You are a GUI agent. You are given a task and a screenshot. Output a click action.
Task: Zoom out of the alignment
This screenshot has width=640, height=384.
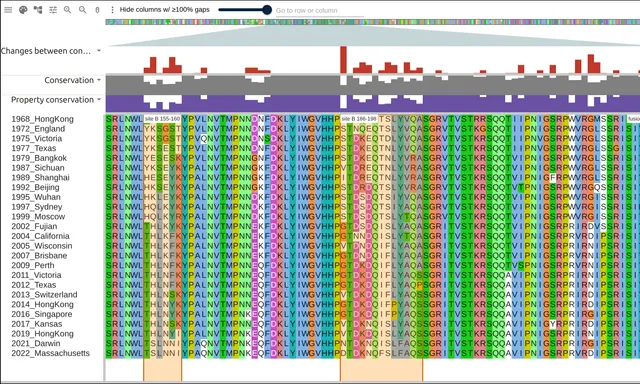(82, 10)
